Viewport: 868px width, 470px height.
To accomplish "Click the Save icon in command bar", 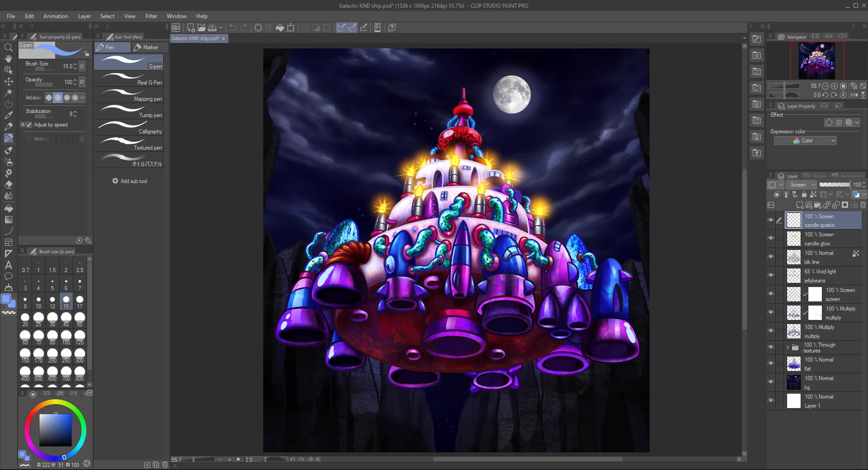I will tap(212, 28).
